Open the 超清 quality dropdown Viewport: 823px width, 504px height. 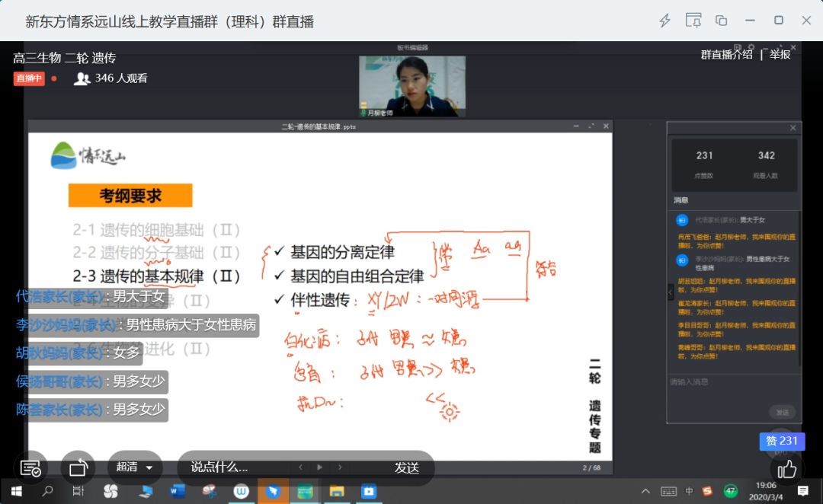point(134,467)
